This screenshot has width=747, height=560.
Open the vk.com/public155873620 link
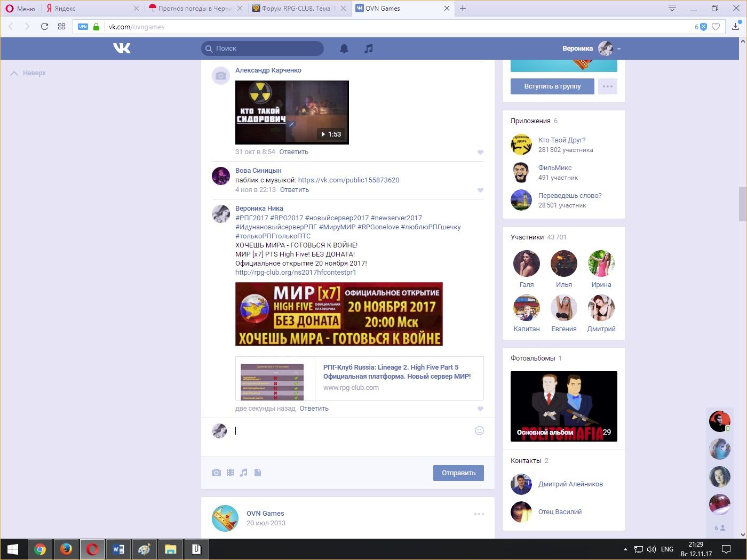(348, 180)
